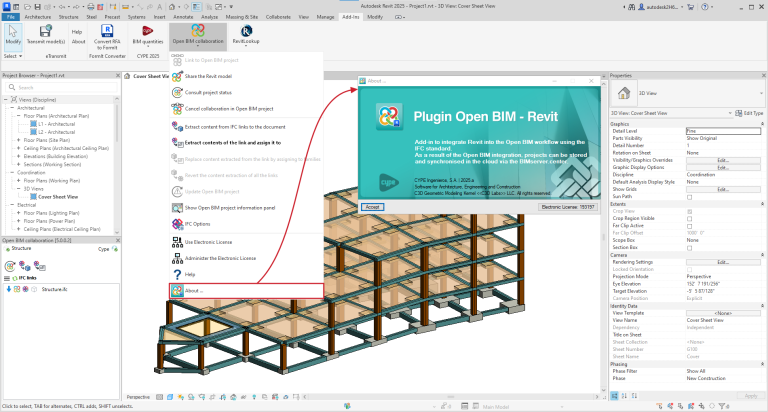Open the BIM quantities CYPE tool

(147, 35)
